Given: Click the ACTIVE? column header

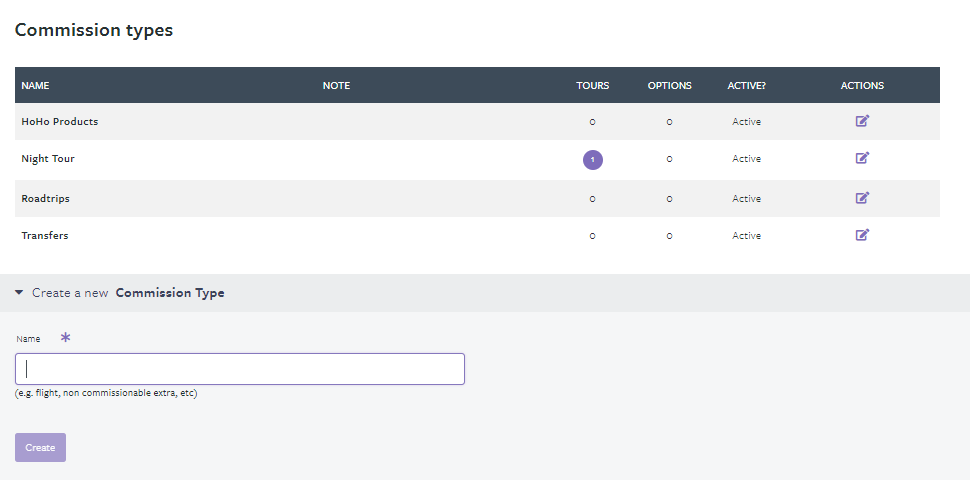Looking at the screenshot, I should 746,85.
